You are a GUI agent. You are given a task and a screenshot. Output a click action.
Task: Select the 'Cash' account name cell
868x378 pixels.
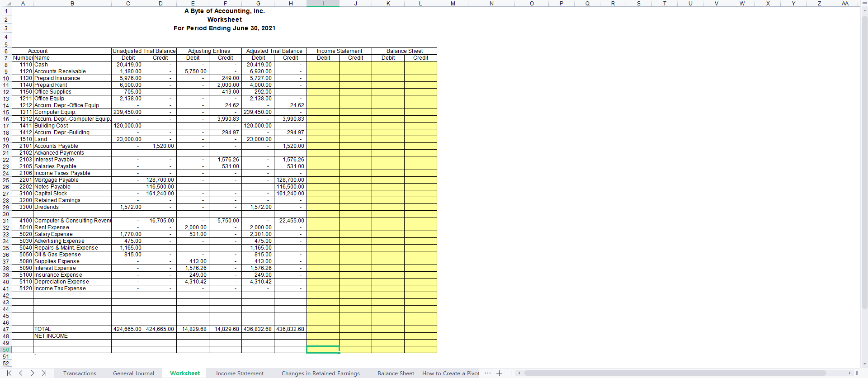(72, 65)
